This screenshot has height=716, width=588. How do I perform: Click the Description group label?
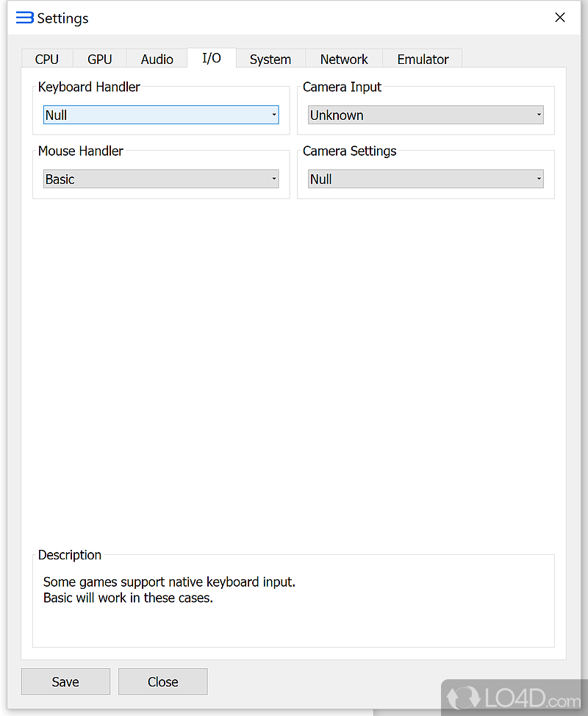point(70,555)
